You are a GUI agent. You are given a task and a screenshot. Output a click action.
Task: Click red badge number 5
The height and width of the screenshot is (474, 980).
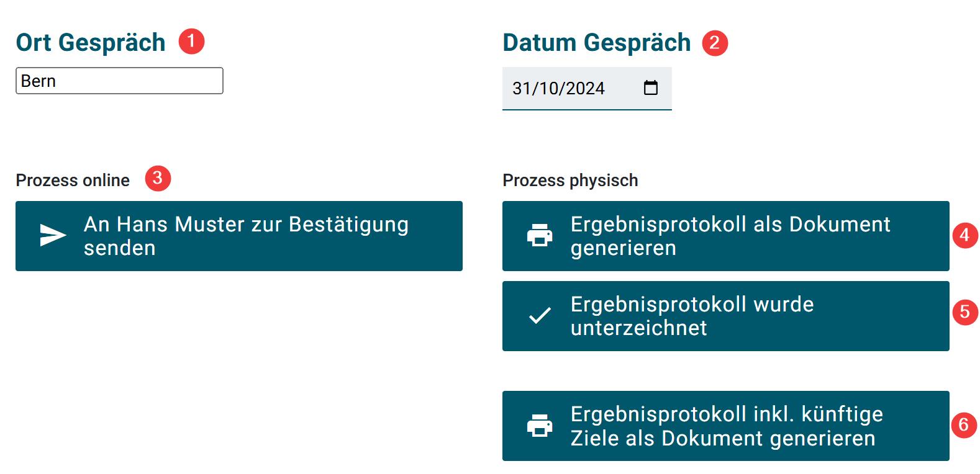(x=964, y=311)
